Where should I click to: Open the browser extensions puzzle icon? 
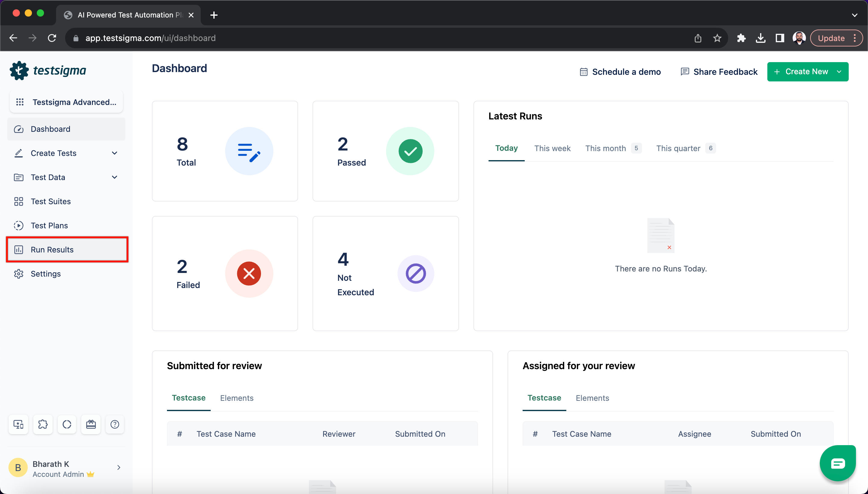pos(741,38)
